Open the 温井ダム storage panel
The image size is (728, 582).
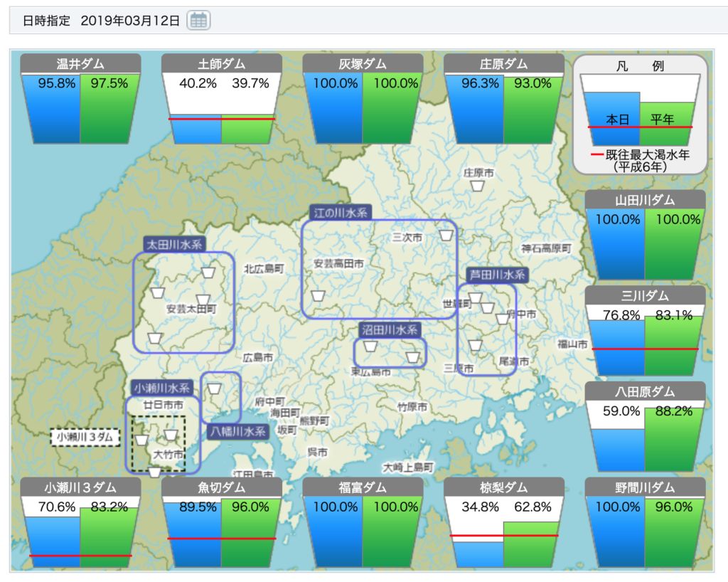[x=80, y=100]
